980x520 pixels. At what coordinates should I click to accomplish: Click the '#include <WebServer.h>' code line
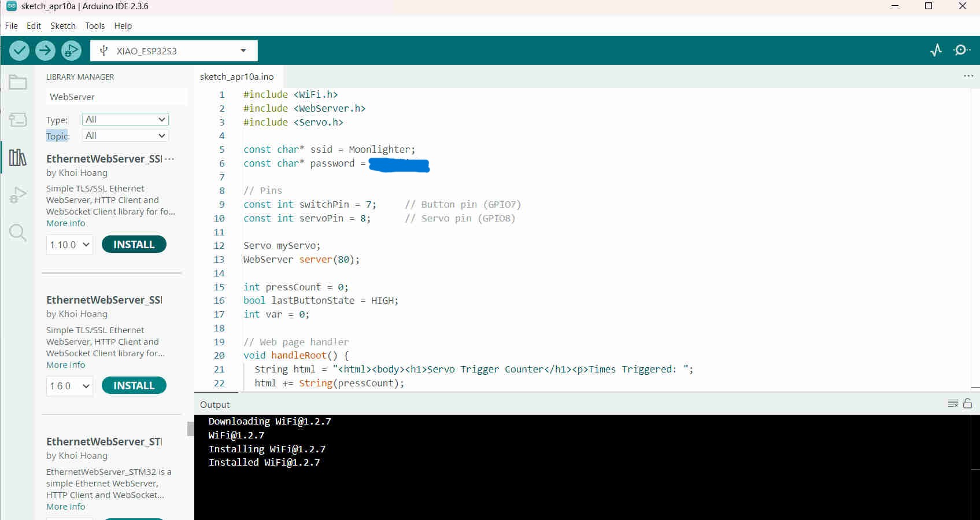(x=305, y=108)
